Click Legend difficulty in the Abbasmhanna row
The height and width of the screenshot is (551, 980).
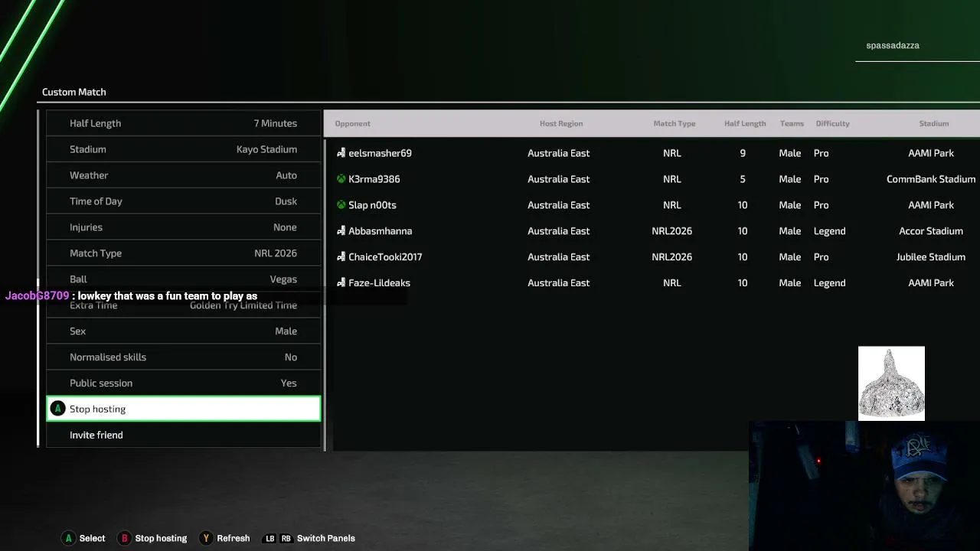point(829,231)
